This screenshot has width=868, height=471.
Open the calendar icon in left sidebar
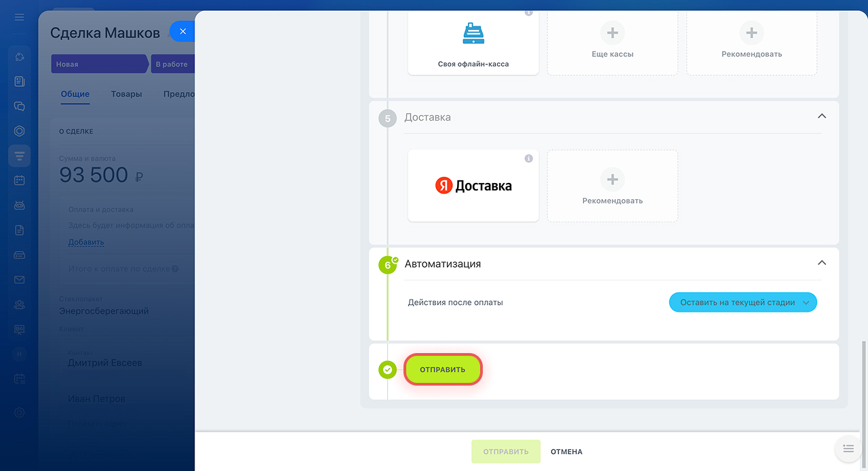click(19, 180)
